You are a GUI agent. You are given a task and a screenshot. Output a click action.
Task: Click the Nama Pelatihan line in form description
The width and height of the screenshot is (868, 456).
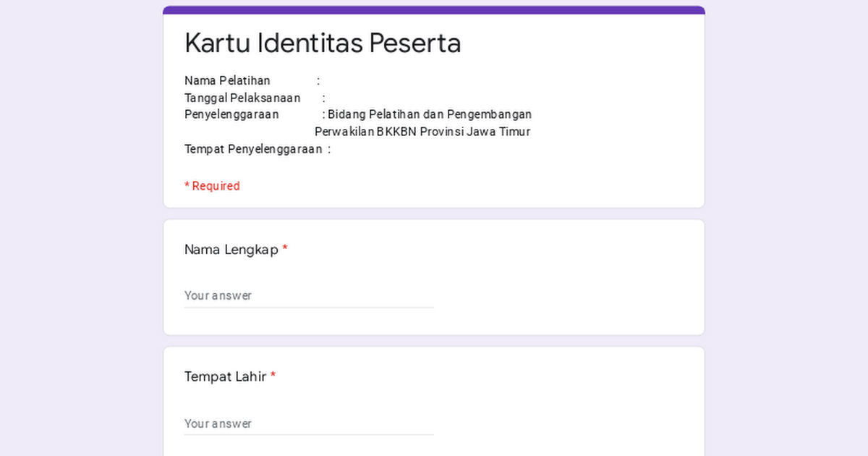point(226,80)
